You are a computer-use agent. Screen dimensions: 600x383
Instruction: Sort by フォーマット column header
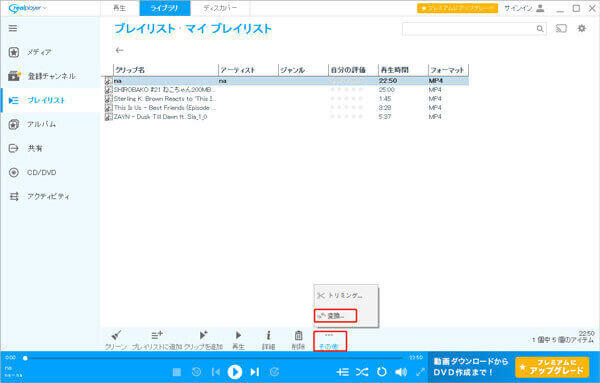point(448,70)
